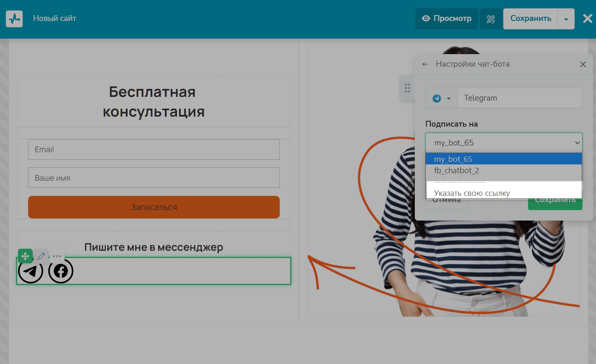This screenshot has height=364, width=596.
Task: Click the move handle of the selected block
Action: [25, 256]
